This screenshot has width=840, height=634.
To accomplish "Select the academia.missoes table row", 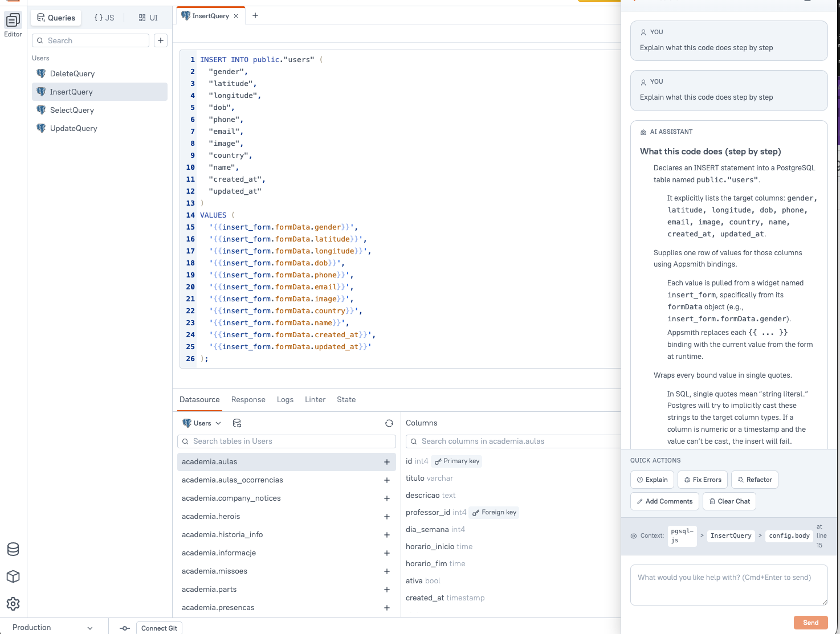I will click(287, 571).
